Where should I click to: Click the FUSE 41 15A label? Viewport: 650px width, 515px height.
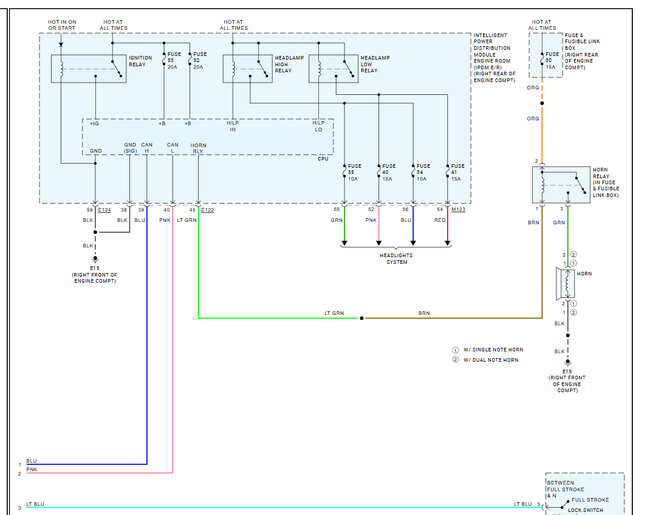coord(458,172)
